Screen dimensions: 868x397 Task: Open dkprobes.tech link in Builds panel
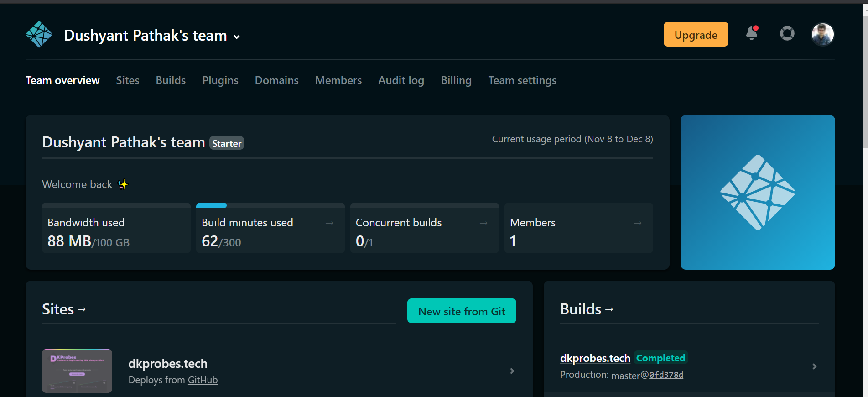pyautogui.click(x=595, y=358)
